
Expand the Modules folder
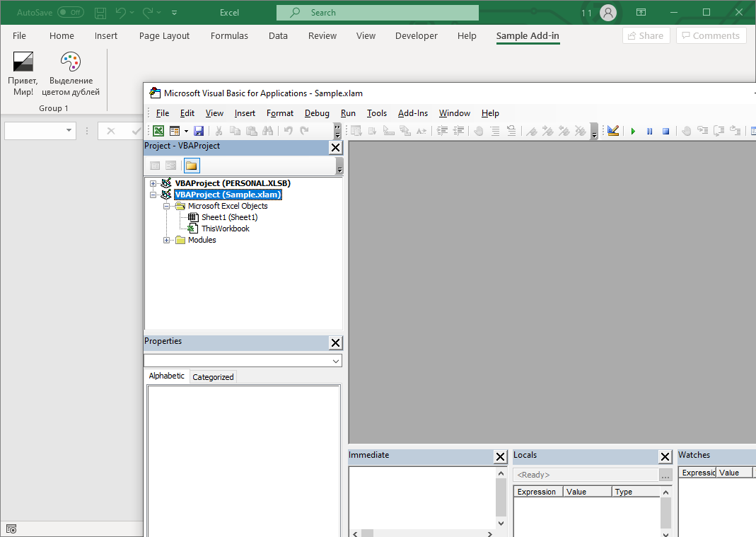coord(166,241)
